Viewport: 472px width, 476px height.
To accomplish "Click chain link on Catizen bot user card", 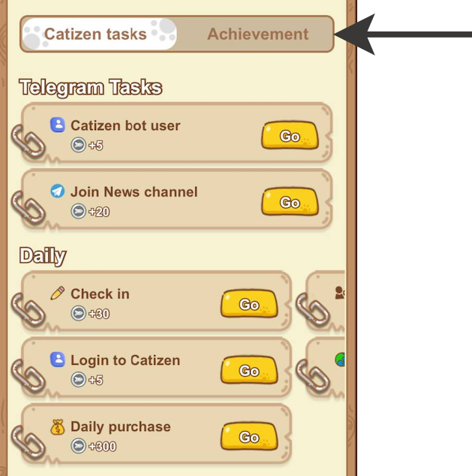I will (x=29, y=142).
